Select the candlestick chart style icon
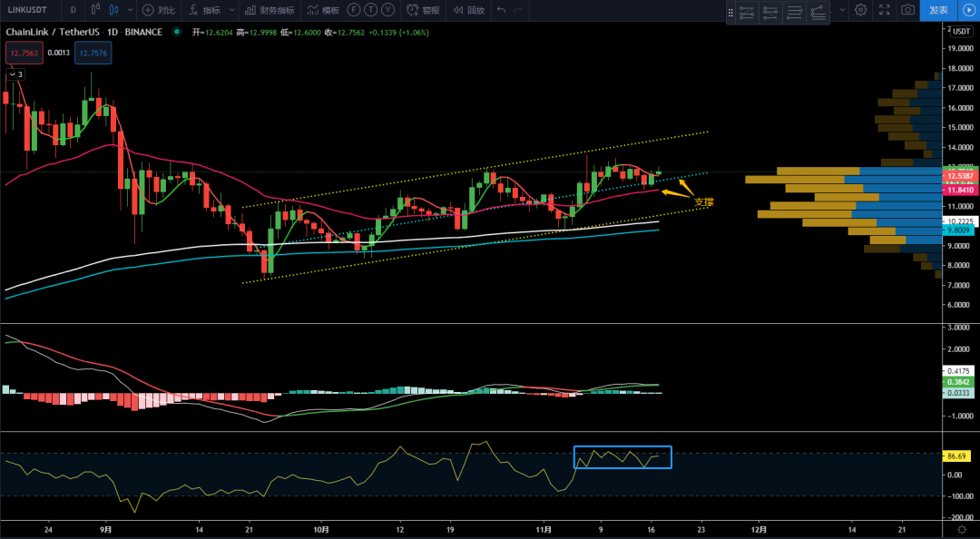The image size is (980, 539). coord(113,11)
